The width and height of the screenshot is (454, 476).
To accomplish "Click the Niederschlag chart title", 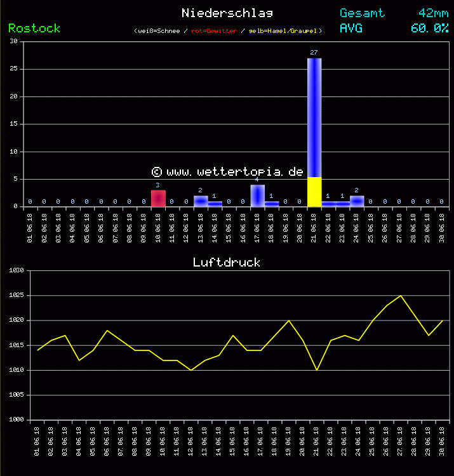I will pyautogui.click(x=227, y=13).
